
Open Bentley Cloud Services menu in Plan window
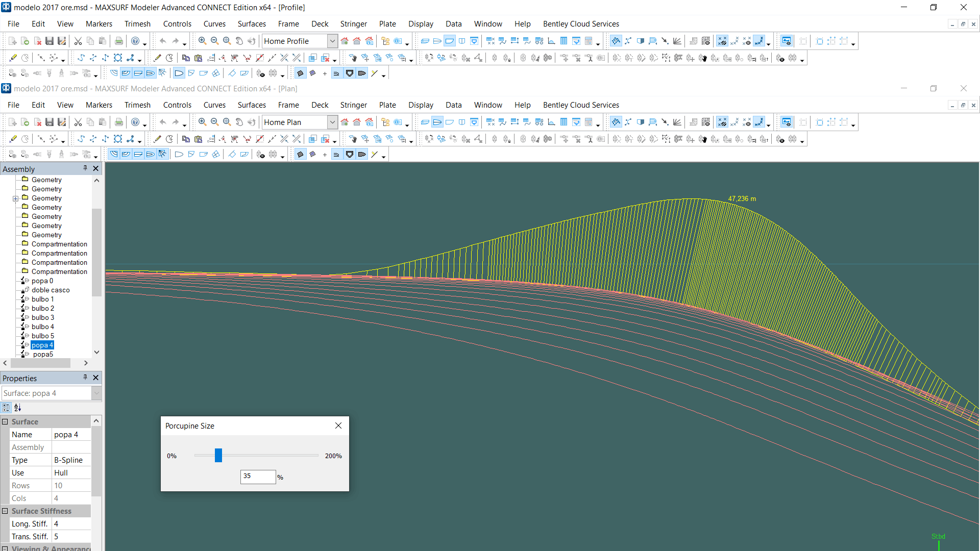coord(581,105)
